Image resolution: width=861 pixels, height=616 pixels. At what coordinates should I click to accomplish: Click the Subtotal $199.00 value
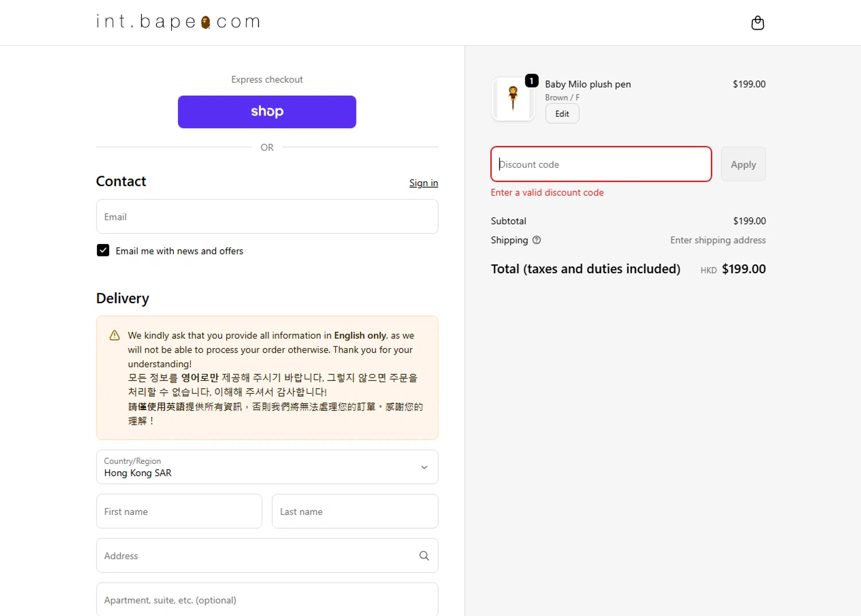point(749,221)
